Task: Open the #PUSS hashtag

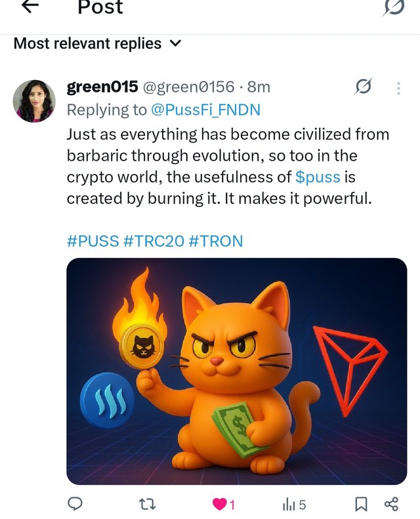Action: [x=93, y=241]
